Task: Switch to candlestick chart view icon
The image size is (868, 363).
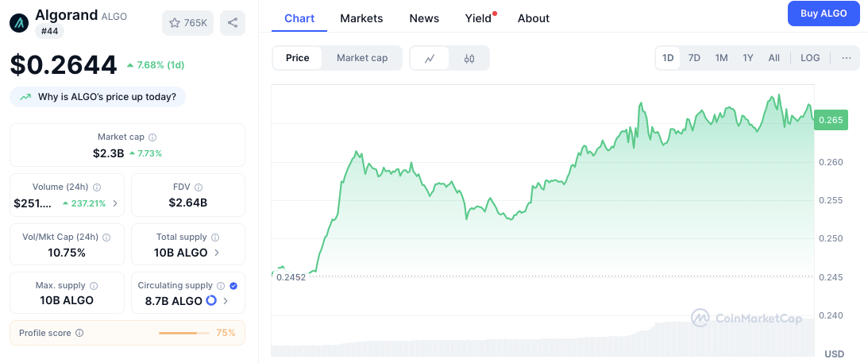Action: click(x=469, y=58)
